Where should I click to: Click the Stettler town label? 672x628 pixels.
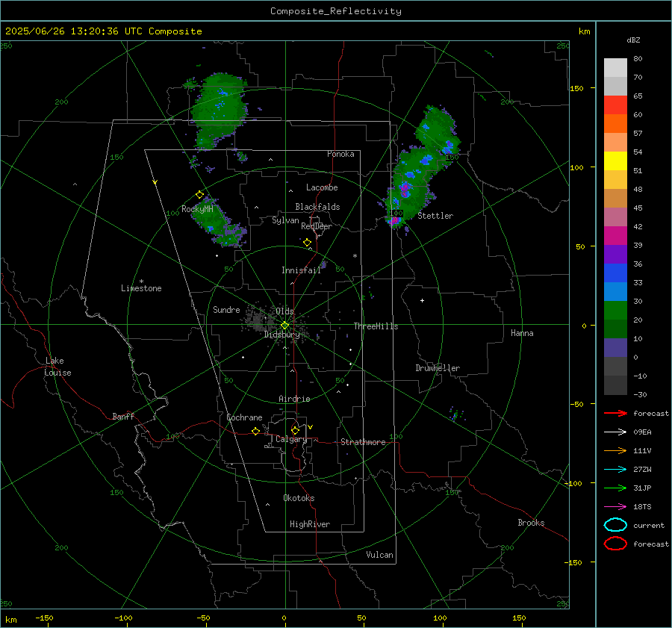[435, 216]
